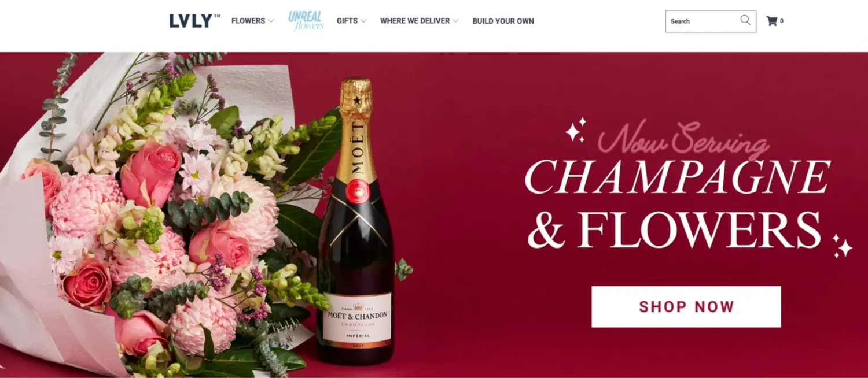868x378 pixels.
Task: Open the GIFTS navigation menu
Action: click(347, 21)
